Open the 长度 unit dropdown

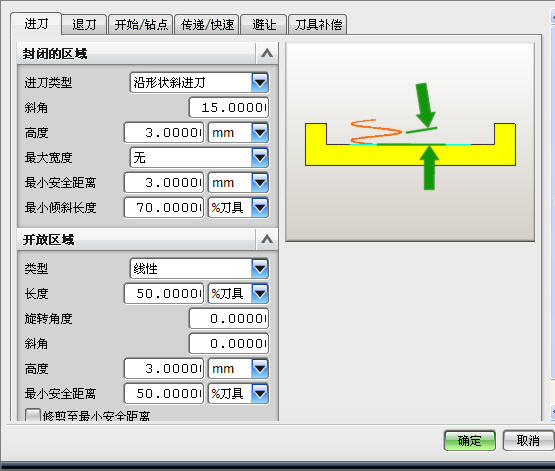[x=238, y=293]
